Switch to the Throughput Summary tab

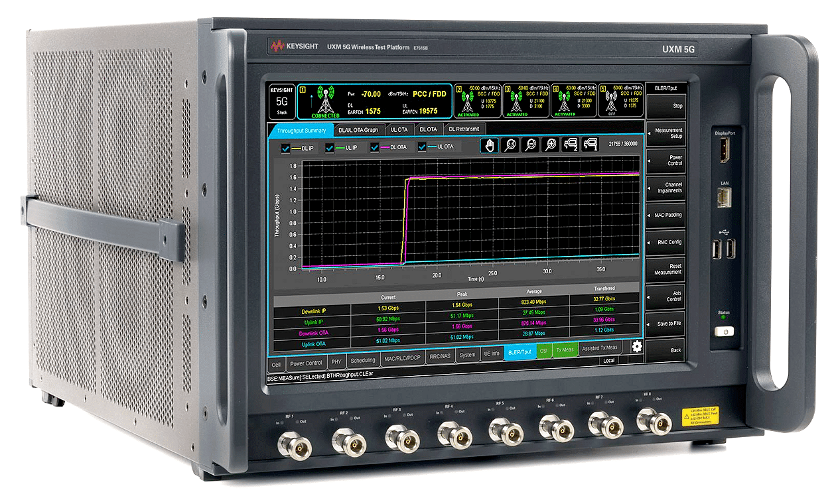tap(301, 131)
